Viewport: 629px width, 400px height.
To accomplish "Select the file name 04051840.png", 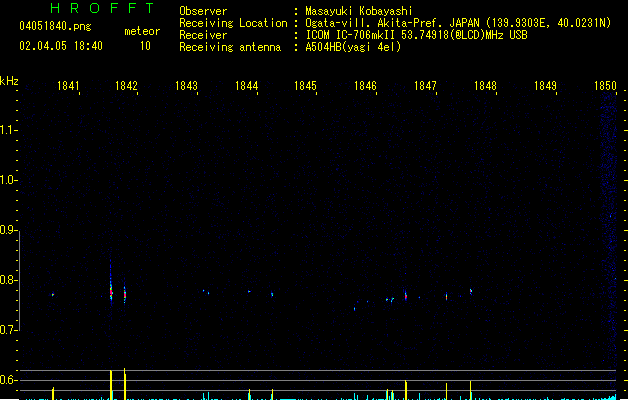I will [x=55, y=26].
